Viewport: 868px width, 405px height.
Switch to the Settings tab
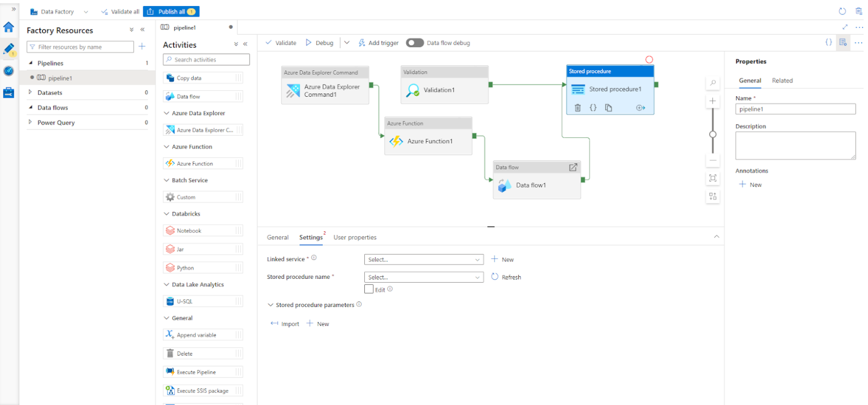(311, 237)
